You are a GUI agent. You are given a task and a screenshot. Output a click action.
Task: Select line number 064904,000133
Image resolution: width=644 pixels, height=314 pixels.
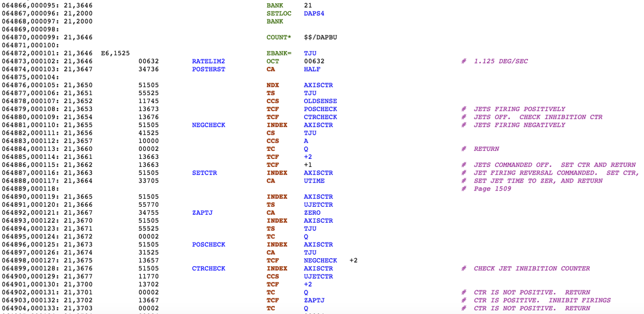[31, 308]
